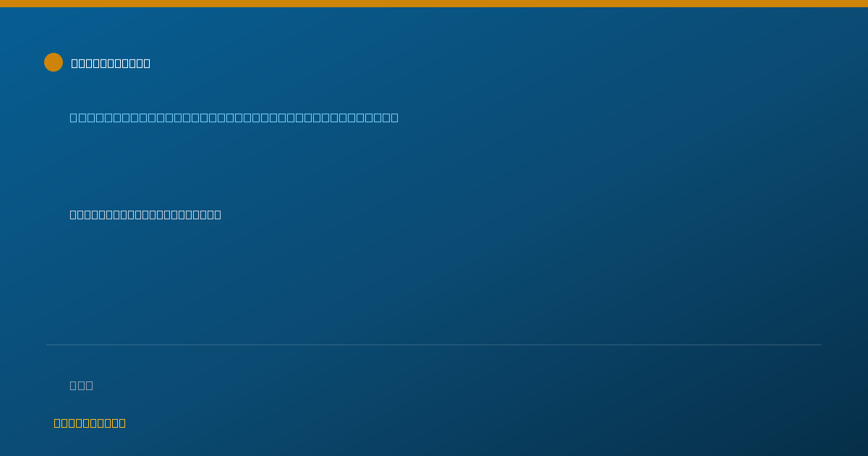Click the last character of the middle white line
868x456 pixels.
(218, 214)
